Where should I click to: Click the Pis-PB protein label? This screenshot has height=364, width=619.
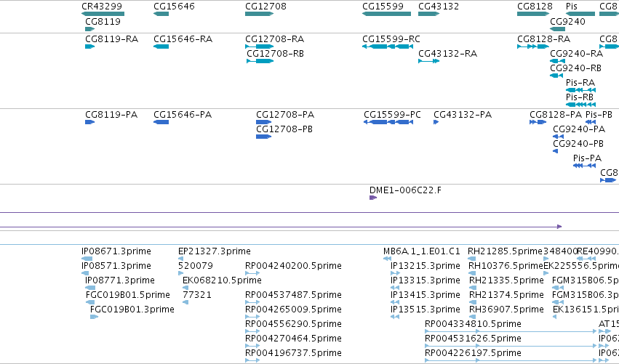599,115
